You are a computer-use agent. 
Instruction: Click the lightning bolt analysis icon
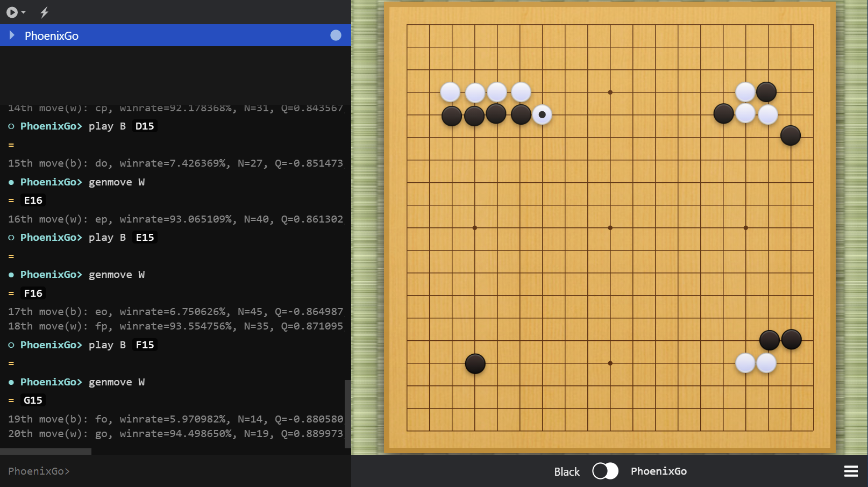(45, 12)
